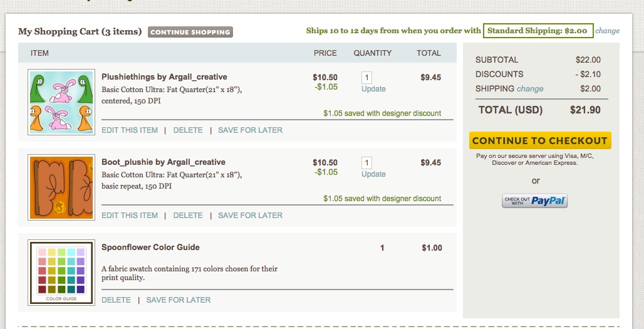Click change link beside SHIPPING in summary
Screen dimensions: 644x329
(530, 89)
